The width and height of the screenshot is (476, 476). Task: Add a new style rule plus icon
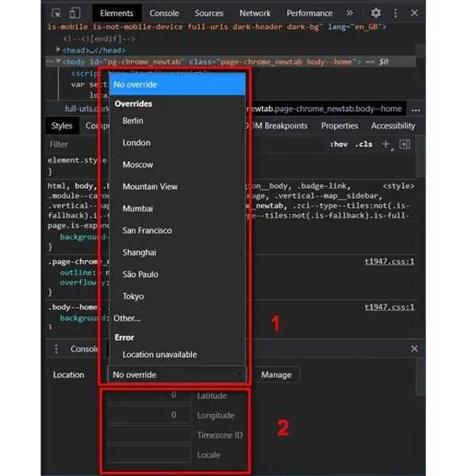386,144
